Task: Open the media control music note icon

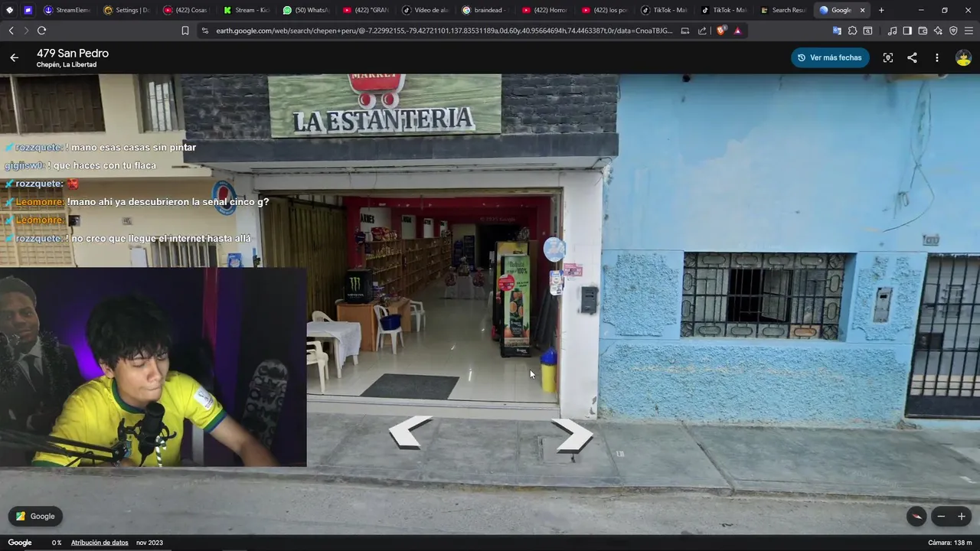Action: pos(892,31)
